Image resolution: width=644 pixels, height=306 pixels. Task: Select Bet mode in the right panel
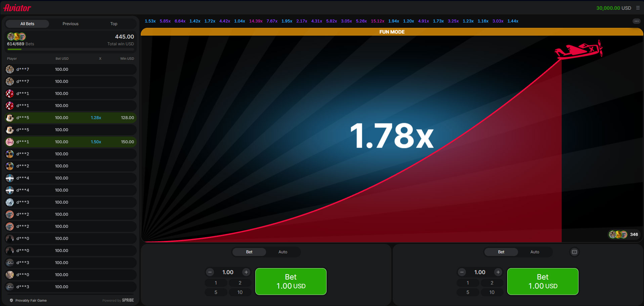(501, 252)
